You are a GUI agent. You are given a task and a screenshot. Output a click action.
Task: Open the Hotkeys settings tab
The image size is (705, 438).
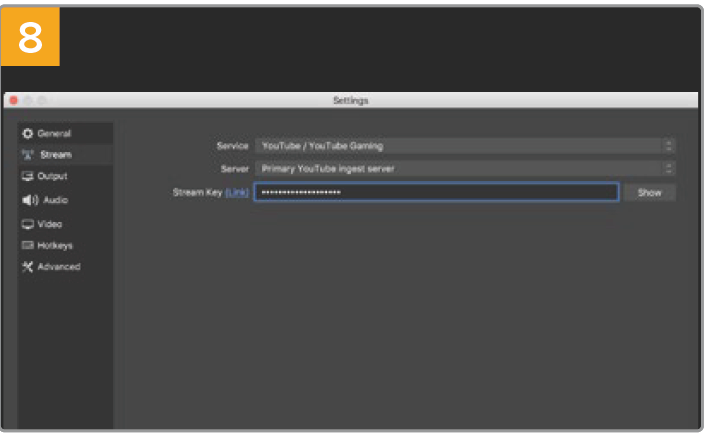click(x=65, y=245)
